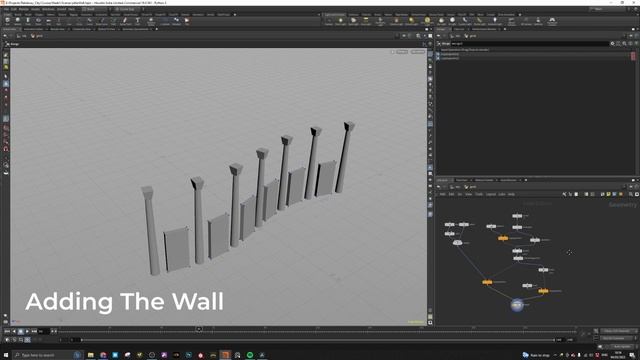640x360 pixels.
Task: Select the Curve shelf tool
Action: click(89, 21)
